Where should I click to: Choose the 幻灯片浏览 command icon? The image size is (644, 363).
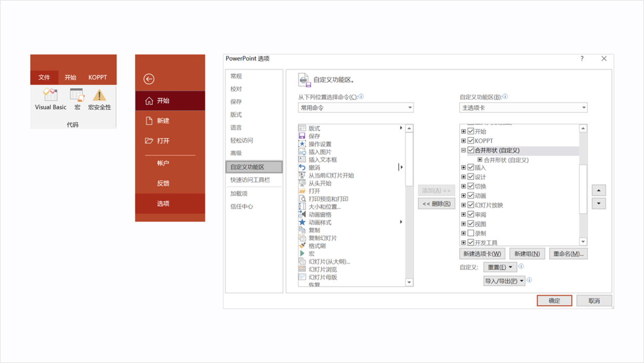(302, 269)
